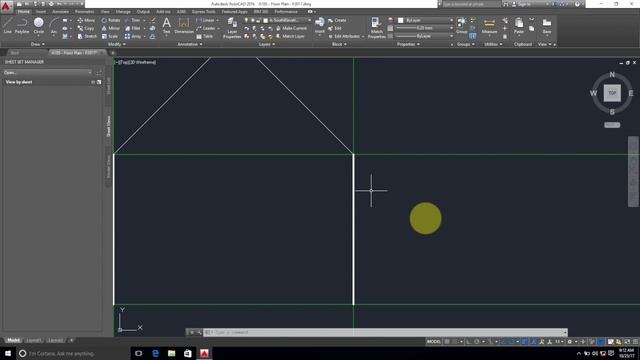Screen dimensions: 640x360
Task: Expand the Layers panel
Action: (267, 44)
